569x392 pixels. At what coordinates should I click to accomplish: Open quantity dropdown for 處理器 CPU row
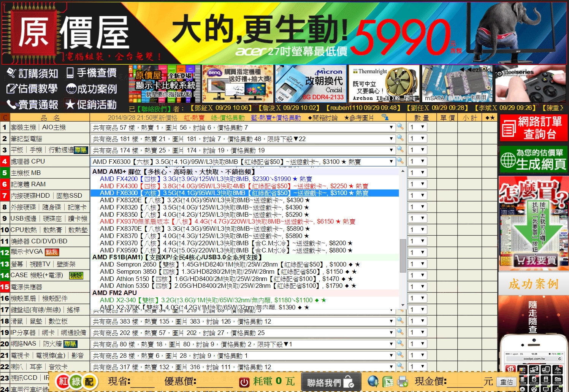pos(417,161)
